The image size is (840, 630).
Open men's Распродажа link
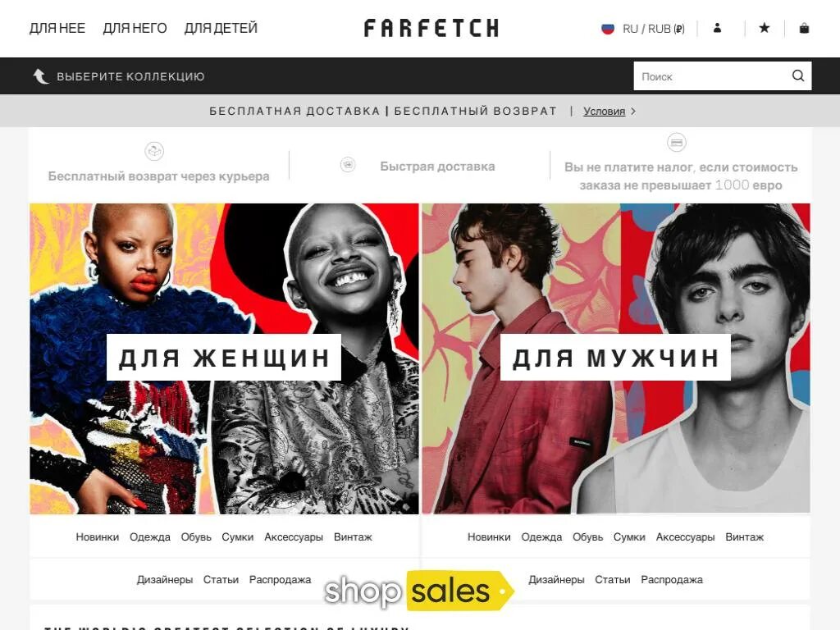[672, 580]
